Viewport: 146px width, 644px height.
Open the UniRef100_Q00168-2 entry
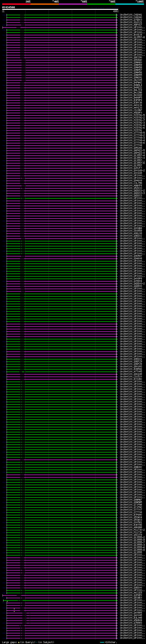[x=132, y=170]
